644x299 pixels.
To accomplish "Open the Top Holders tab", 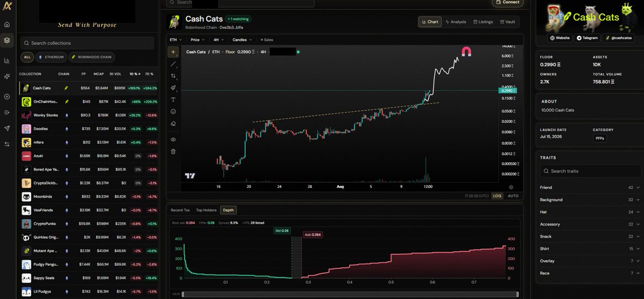I will point(206,210).
